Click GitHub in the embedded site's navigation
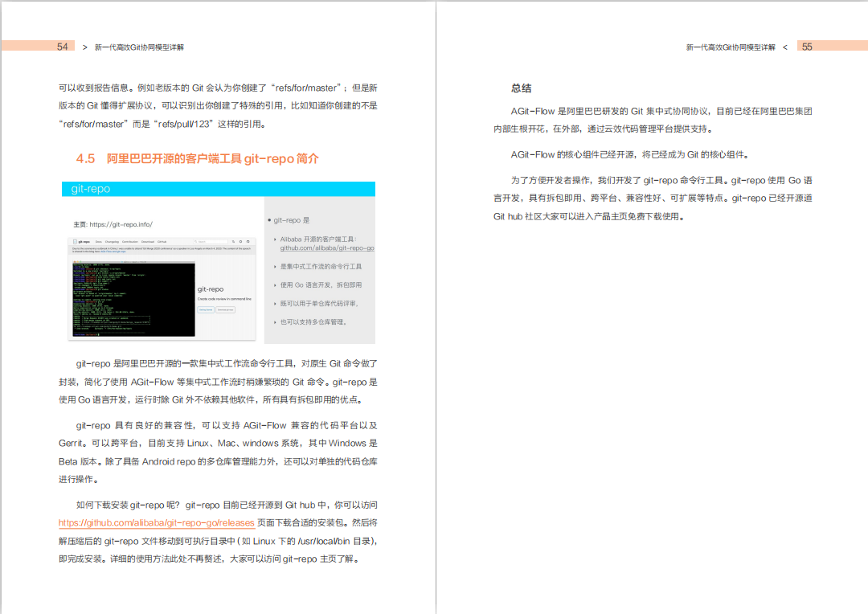 [x=162, y=241]
